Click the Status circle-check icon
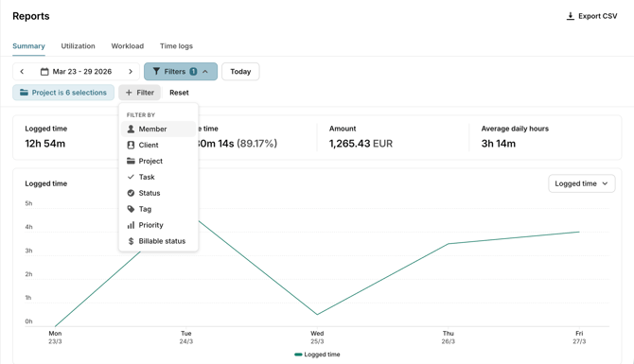Screen dimensions: 634x364 click(131, 193)
